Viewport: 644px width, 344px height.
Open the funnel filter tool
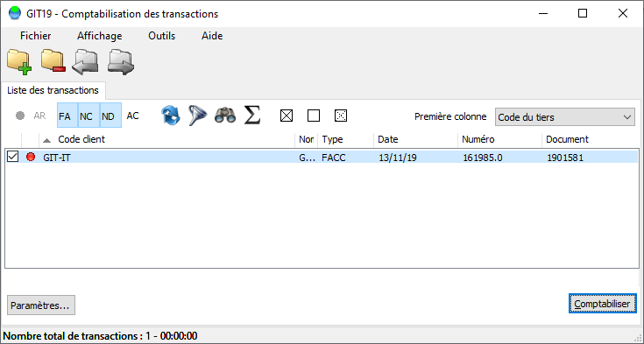[x=197, y=116]
